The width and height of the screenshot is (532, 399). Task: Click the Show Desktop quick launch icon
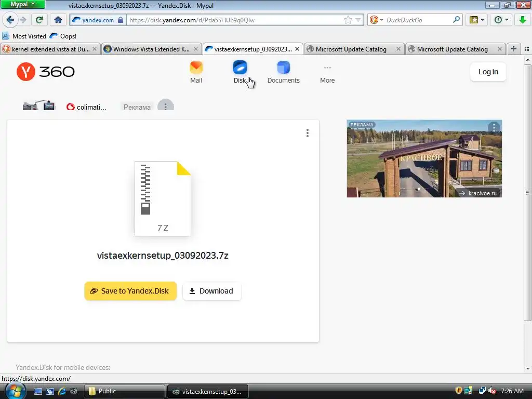(x=37, y=391)
